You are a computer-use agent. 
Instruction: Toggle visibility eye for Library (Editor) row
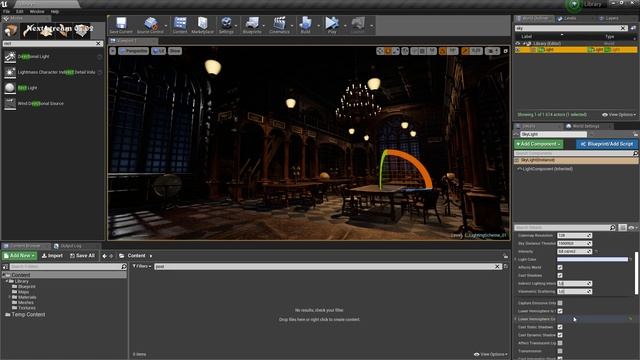[x=518, y=43]
